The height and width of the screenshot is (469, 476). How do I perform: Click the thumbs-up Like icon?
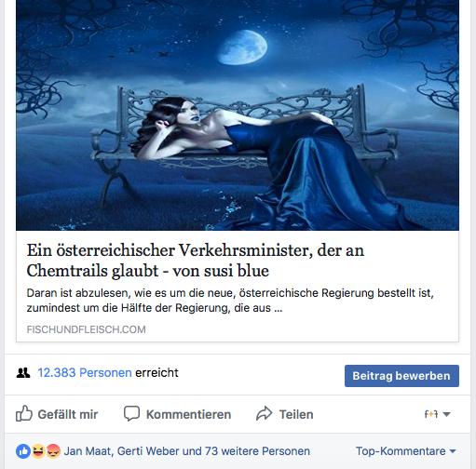click(x=24, y=413)
